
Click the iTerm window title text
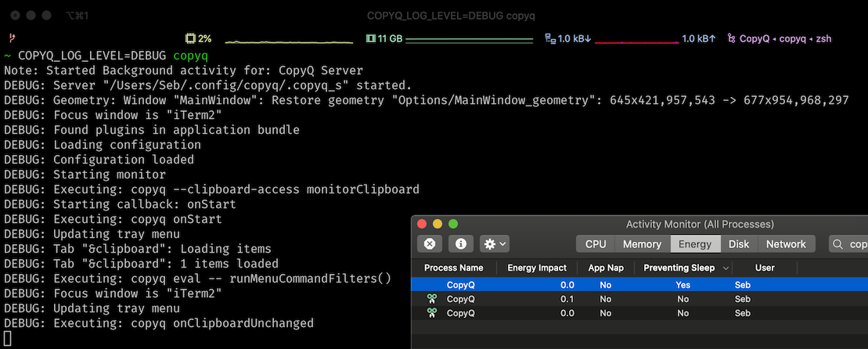451,16
